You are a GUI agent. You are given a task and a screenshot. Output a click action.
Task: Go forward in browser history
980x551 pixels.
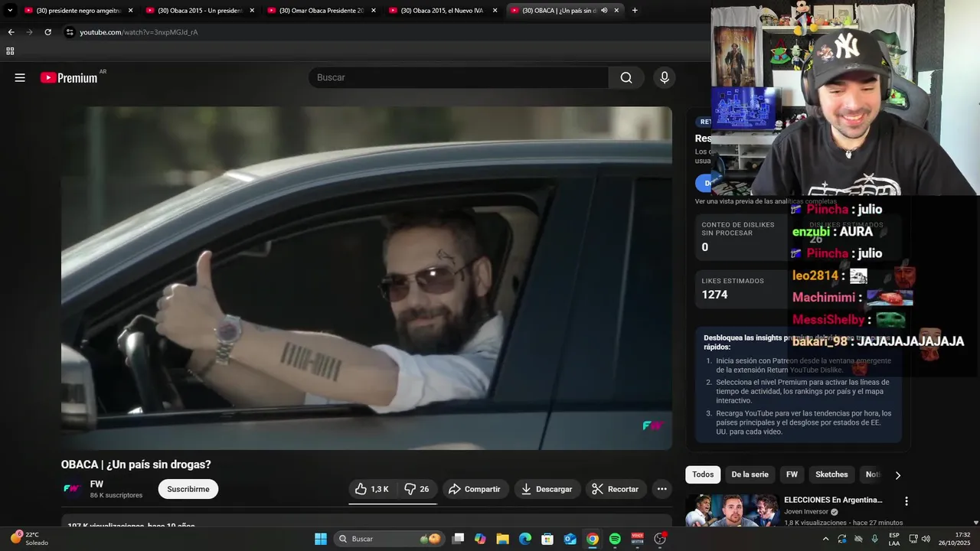[x=29, y=32]
